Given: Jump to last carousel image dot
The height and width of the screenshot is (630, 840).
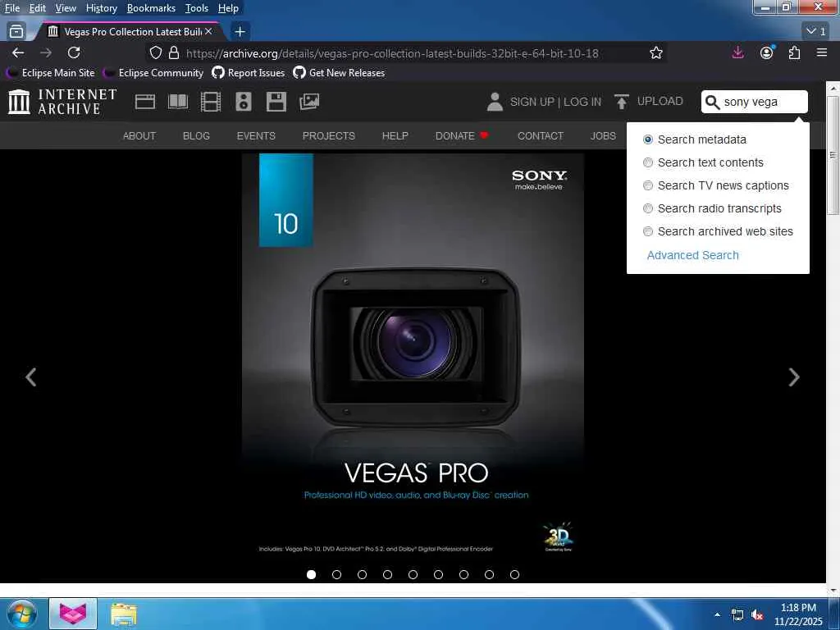Looking at the screenshot, I should (x=515, y=574).
